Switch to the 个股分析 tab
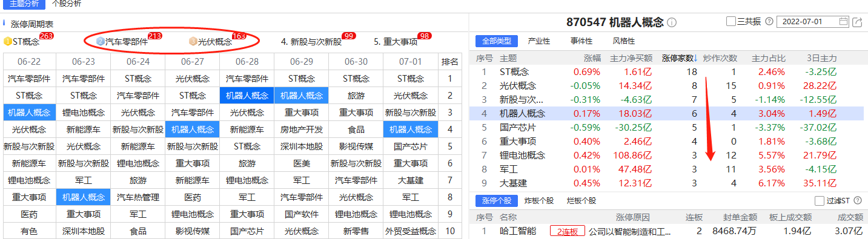This screenshot has width=868, height=239. (x=67, y=4)
